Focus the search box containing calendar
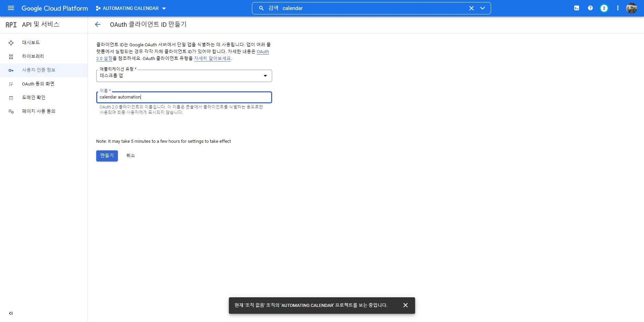 371,8
